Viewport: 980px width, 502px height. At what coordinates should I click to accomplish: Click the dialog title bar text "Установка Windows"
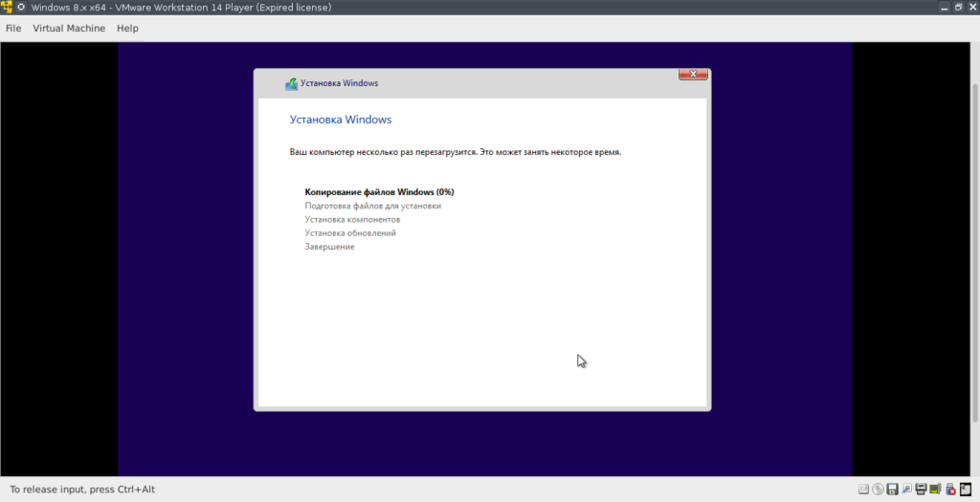(340, 83)
